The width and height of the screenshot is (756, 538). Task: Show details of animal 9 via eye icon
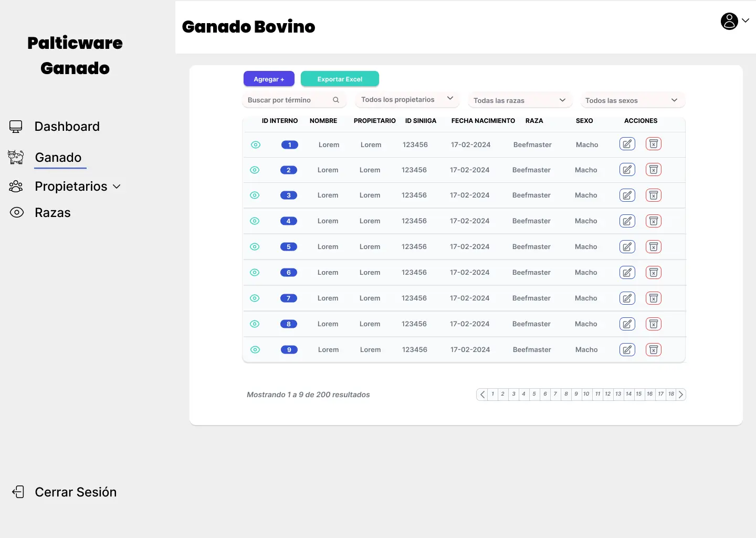point(255,349)
